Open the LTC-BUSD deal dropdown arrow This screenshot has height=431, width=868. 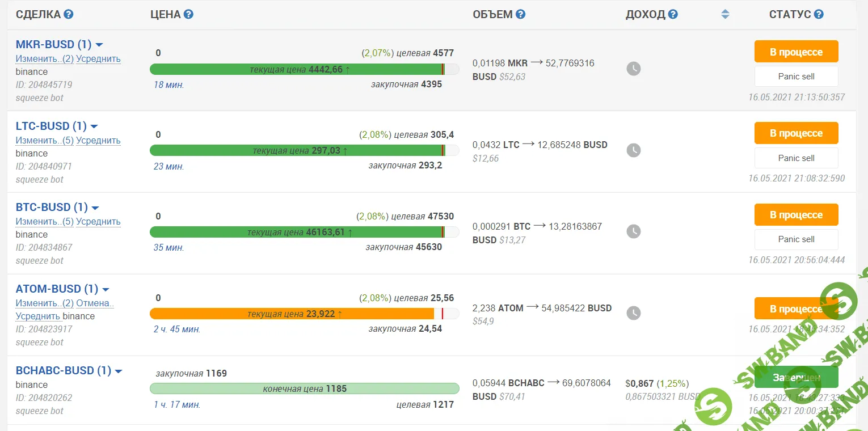(94, 126)
